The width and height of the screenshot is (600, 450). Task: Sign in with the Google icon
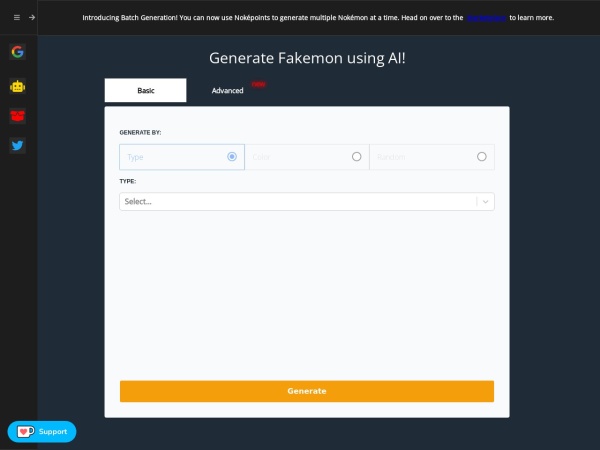pos(18,52)
